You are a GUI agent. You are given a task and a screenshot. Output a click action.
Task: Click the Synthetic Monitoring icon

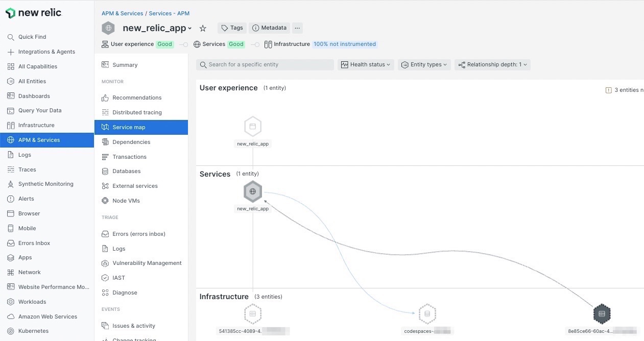[x=11, y=184]
